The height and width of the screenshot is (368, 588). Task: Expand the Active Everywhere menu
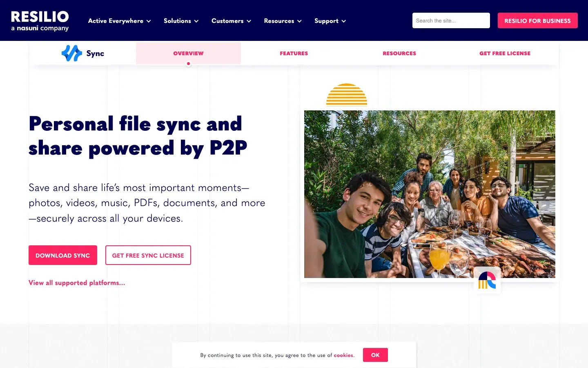tap(119, 21)
